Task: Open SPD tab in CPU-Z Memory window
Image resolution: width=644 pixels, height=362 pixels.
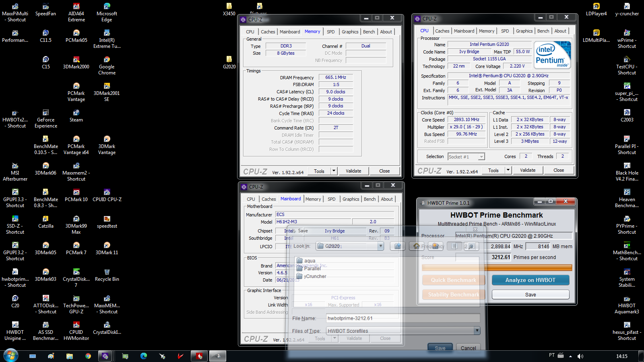Action: point(330,32)
